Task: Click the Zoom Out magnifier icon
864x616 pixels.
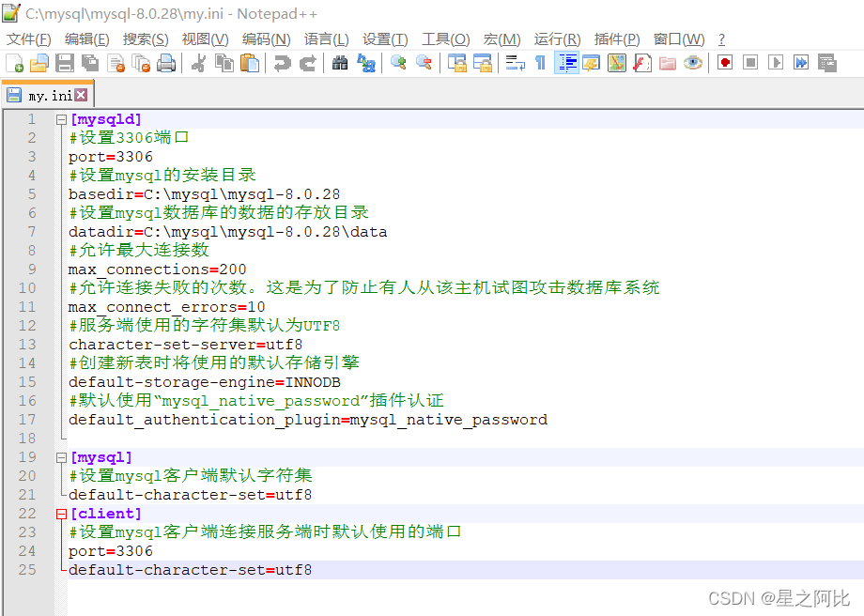Action: tap(424, 63)
